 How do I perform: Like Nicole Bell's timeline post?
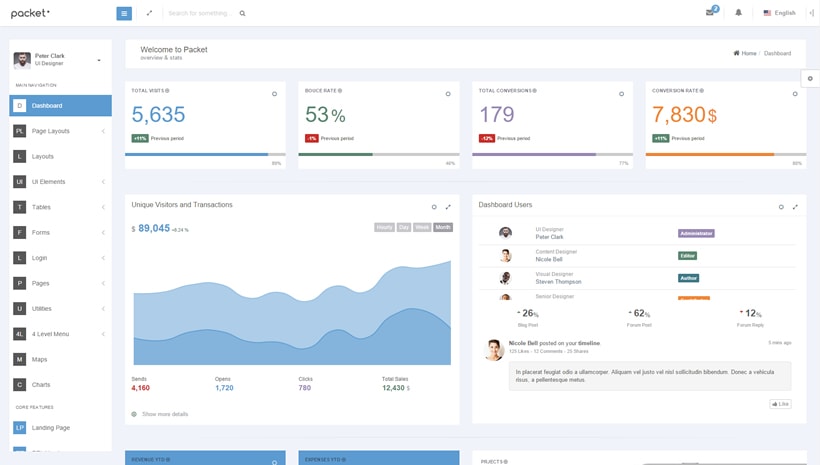(780, 404)
